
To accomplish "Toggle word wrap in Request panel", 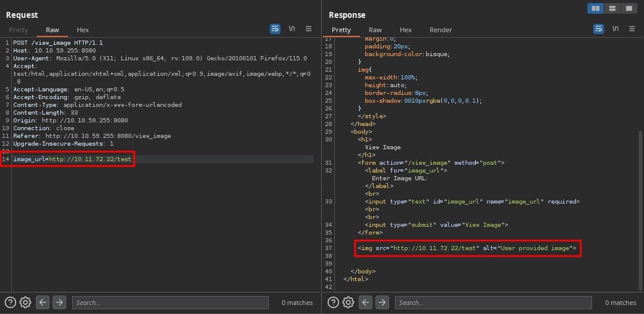I will click(x=275, y=29).
